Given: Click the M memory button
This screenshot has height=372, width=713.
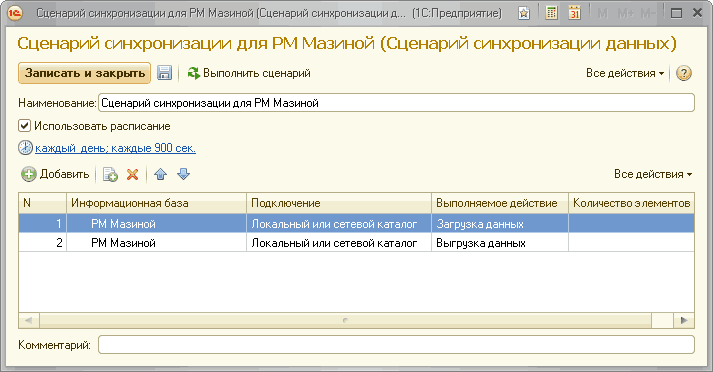Looking at the screenshot, I should point(603,14).
